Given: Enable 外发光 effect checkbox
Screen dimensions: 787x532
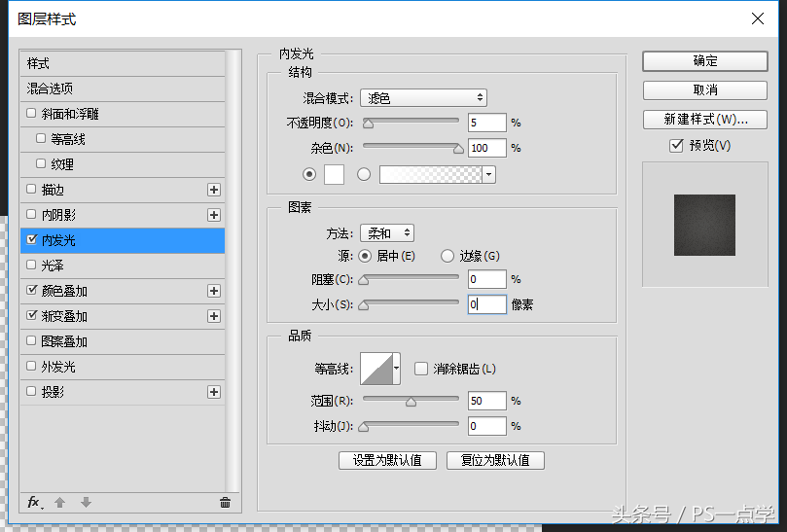Looking at the screenshot, I should pyautogui.click(x=31, y=366).
